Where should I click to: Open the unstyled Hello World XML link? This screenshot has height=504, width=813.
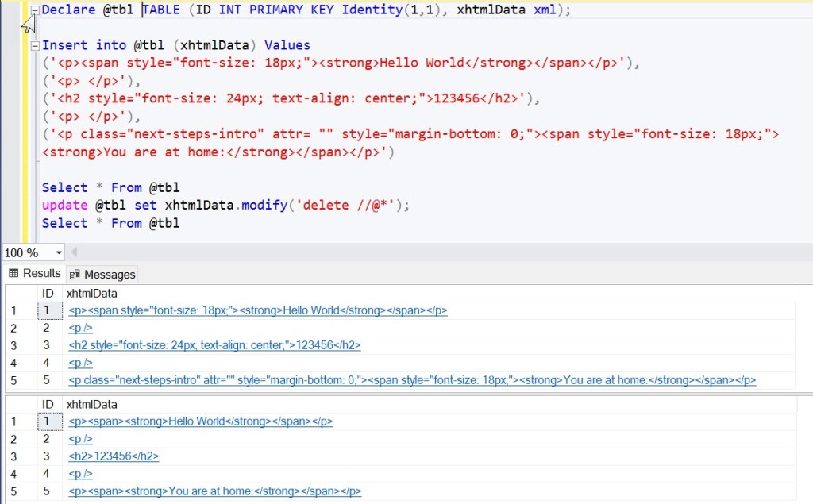click(x=200, y=421)
